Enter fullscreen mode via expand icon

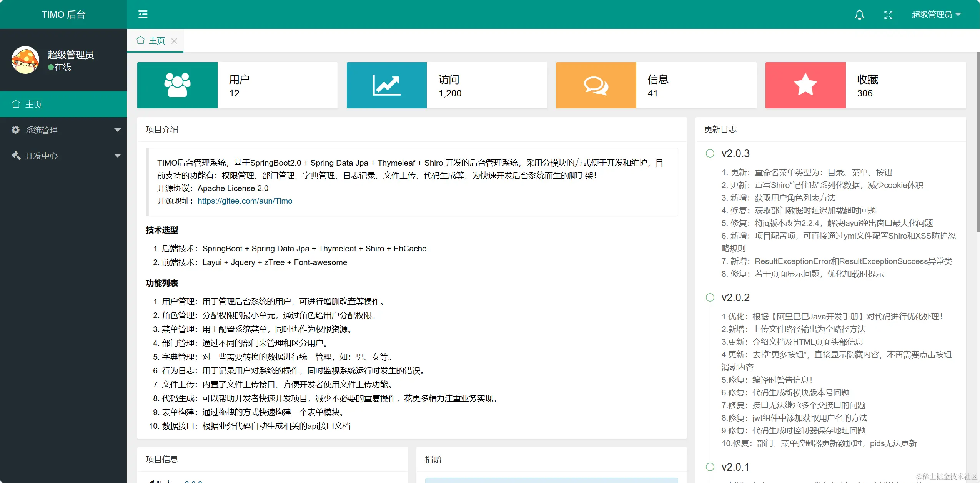pyautogui.click(x=888, y=15)
